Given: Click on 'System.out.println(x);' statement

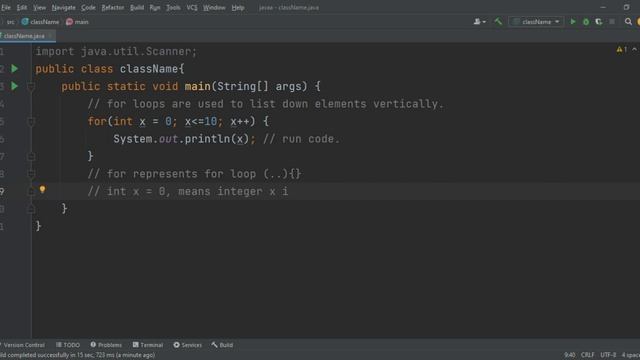Looking at the screenshot, I should (x=184, y=139).
